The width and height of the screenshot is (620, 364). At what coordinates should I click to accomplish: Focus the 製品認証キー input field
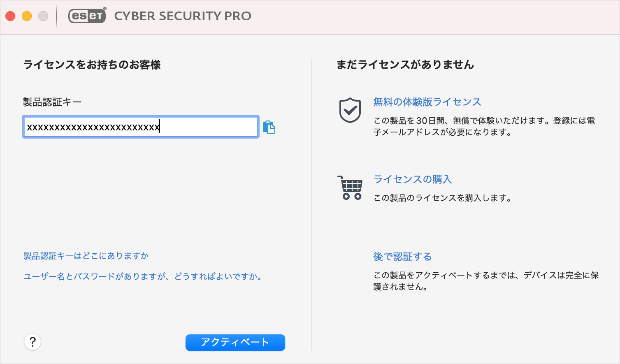[x=141, y=127]
